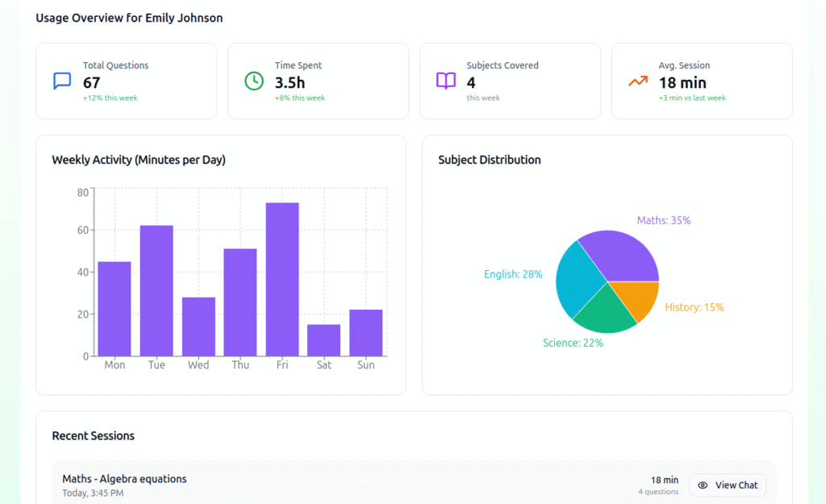Image resolution: width=826 pixels, height=504 pixels.
Task: Click the open book icon on Subjects Covered card
Action: 445,80
